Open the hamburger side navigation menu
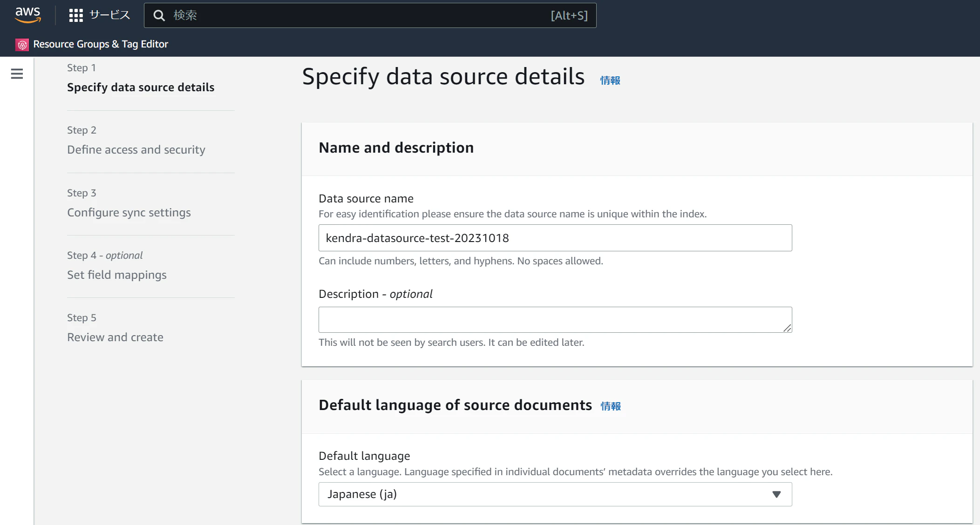The height and width of the screenshot is (525, 980). [17, 74]
